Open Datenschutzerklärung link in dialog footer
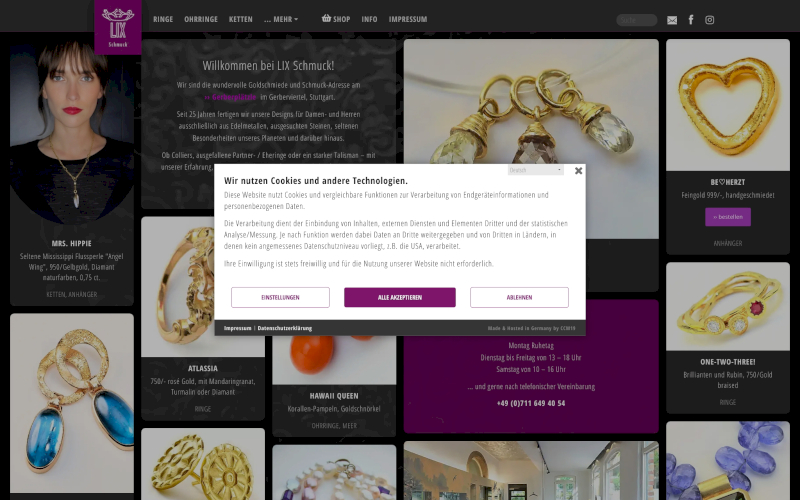800x500 pixels. pyautogui.click(x=285, y=328)
